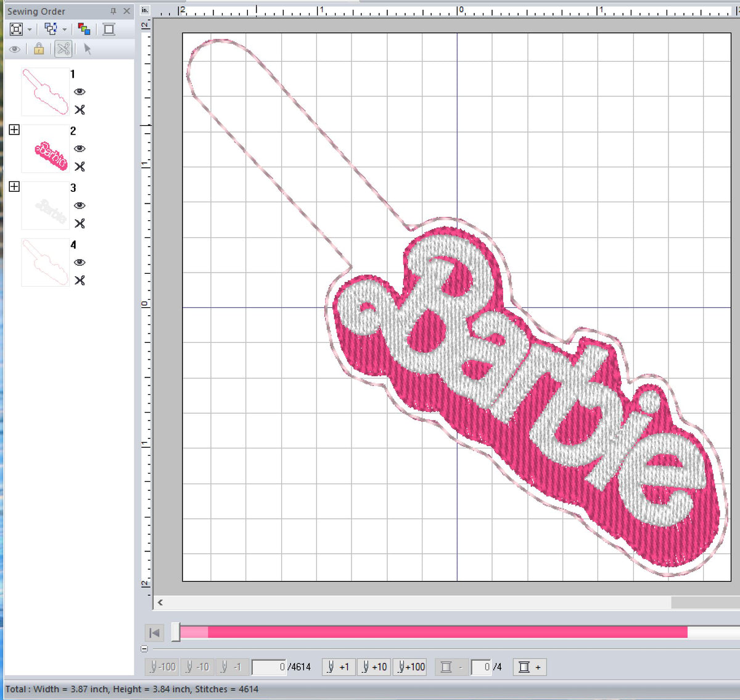This screenshot has width=740, height=700.
Task: Click the spool-shaped icon in Sewing Order toolbar
Action: [109, 29]
